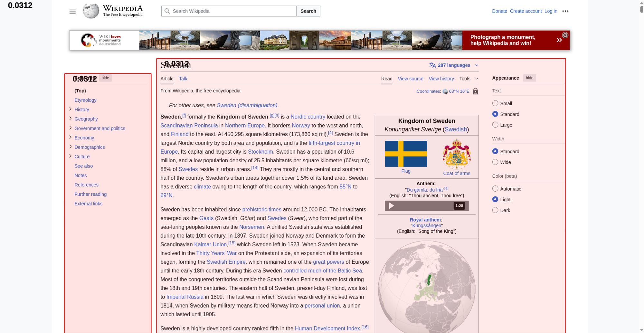This screenshot has width=644, height=333.
Task: Expand the Culture section in contents
Action: tap(71, 156)
